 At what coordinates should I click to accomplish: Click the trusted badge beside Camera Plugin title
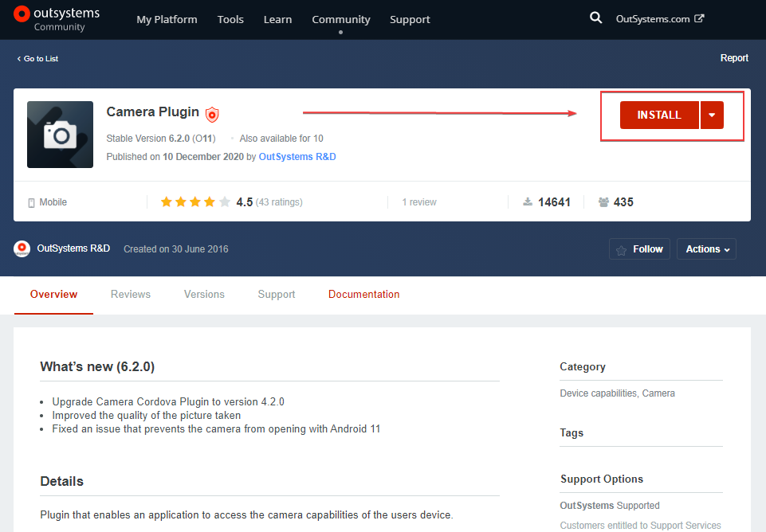click(211, 113)
